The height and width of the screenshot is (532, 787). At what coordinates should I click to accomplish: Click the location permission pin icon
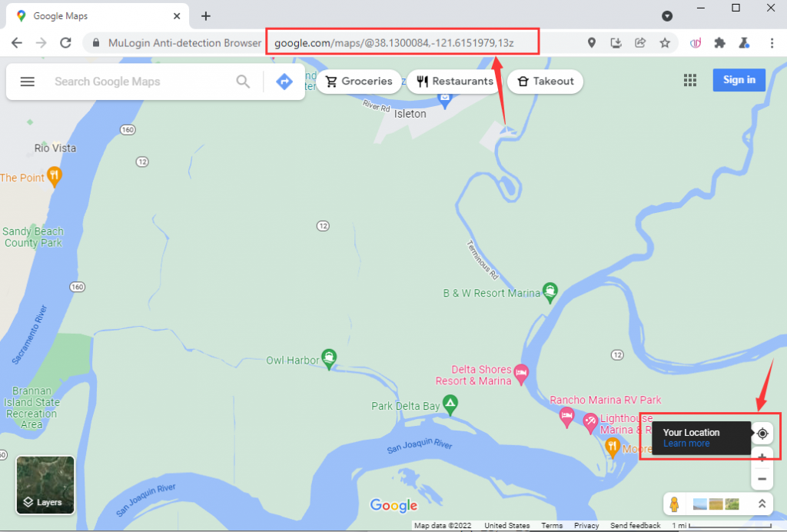(x=592, y=43)
